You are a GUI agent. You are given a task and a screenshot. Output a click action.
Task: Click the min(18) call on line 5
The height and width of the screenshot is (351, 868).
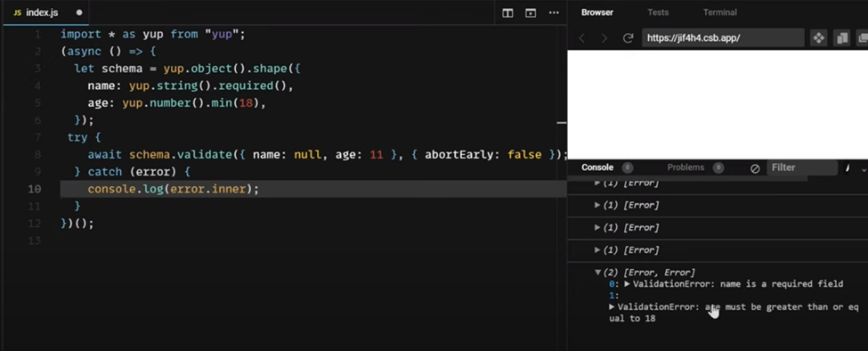235,103
